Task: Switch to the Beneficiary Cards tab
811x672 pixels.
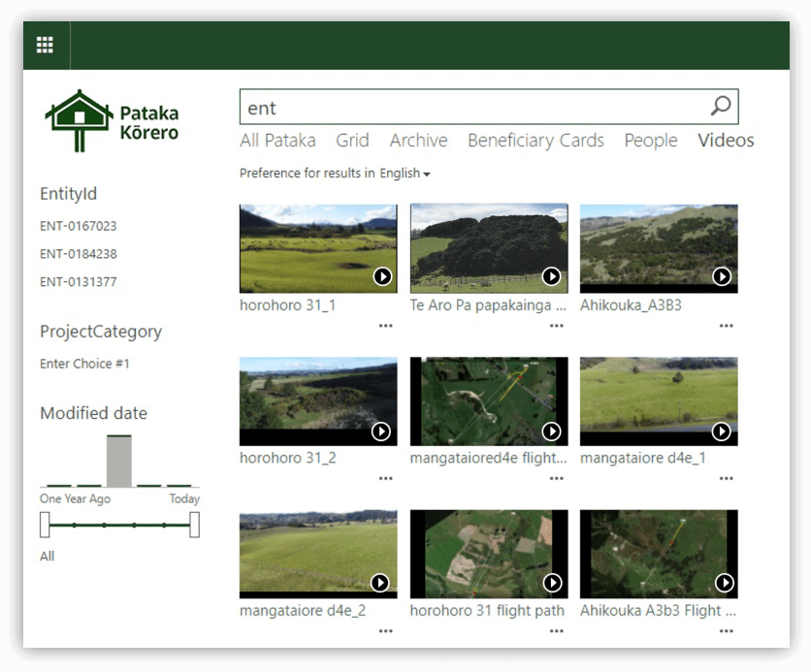Action: [x=535, y=140]
